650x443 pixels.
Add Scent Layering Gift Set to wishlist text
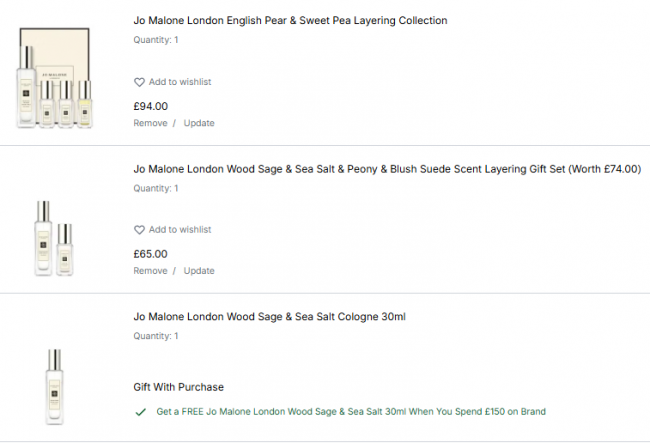(x=180, y=230)
